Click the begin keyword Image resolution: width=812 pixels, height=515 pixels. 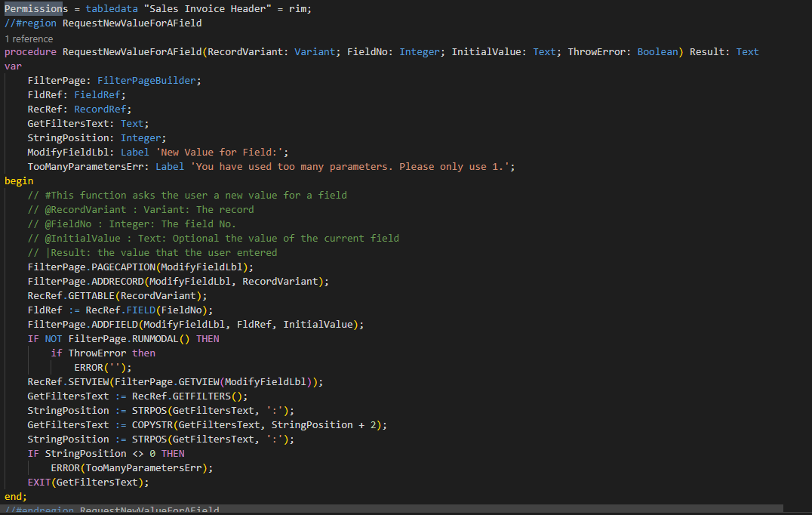19,180
